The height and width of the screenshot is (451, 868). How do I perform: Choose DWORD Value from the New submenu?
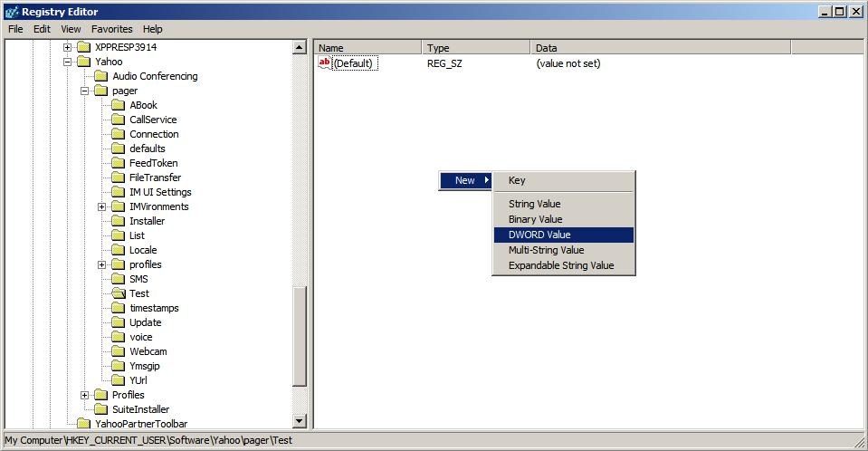coord(564,235)
